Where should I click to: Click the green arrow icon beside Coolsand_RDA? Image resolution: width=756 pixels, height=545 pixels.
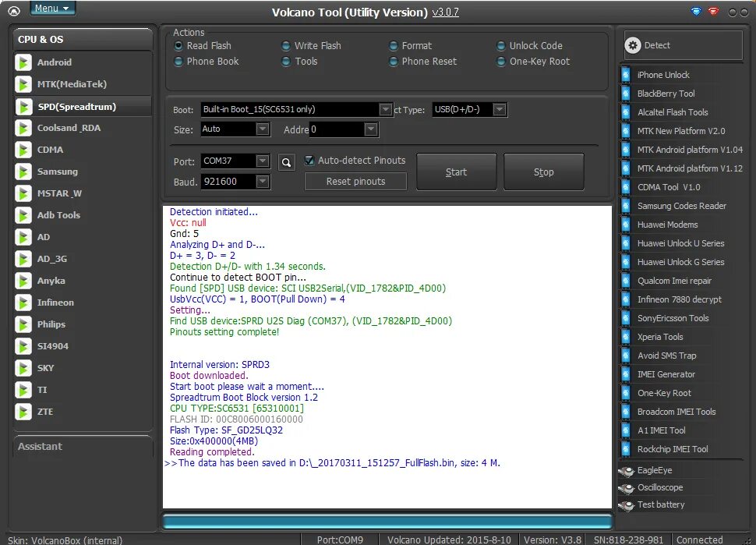coord(23,129)
